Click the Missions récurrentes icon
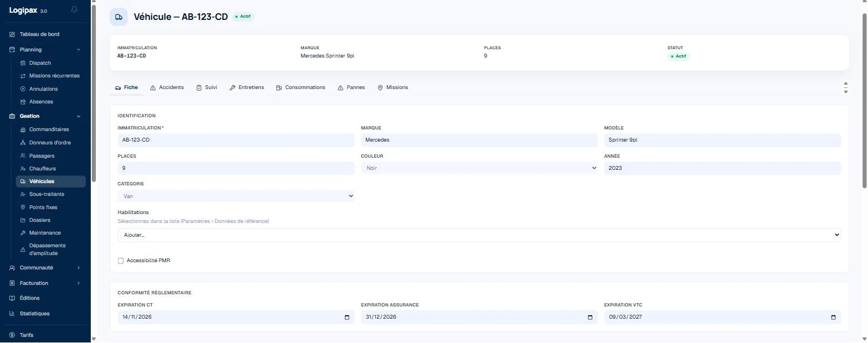This screenshot has width=868, height=343. coord(23,76)
